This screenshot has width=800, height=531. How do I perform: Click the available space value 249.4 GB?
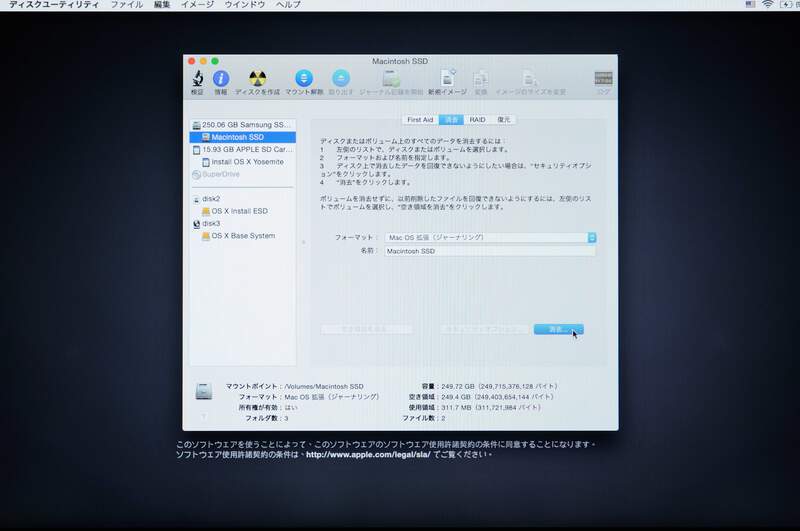(x=456, y=397)
